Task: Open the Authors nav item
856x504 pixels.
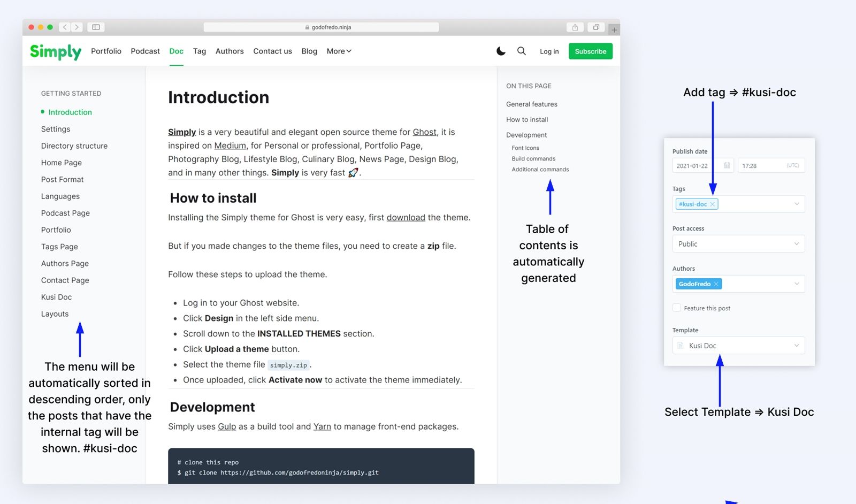Action: [x=230, y=51]
